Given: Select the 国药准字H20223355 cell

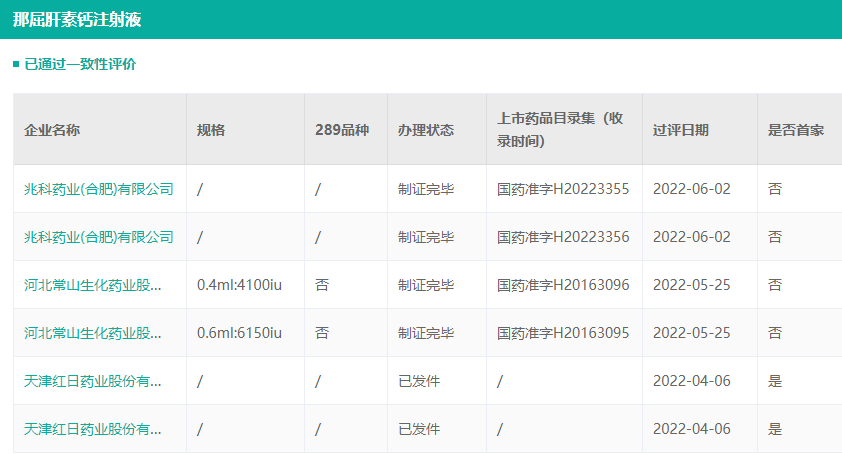Looking at the screenshot, I should pos(563,189).
